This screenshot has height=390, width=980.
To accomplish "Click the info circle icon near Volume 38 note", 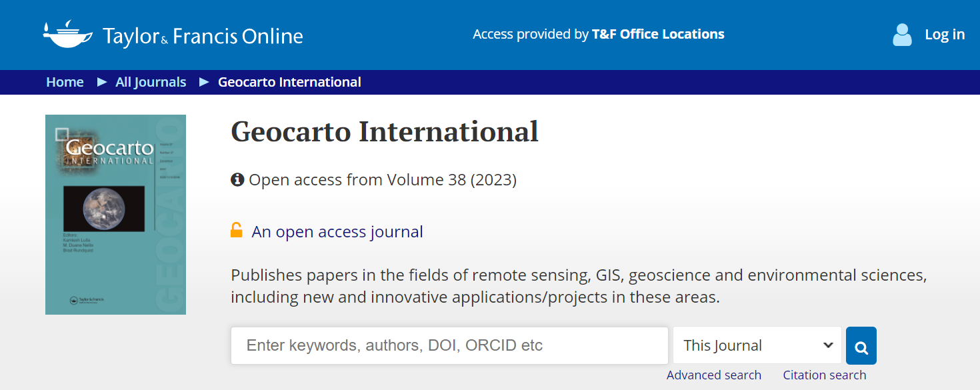I will 237,179.
